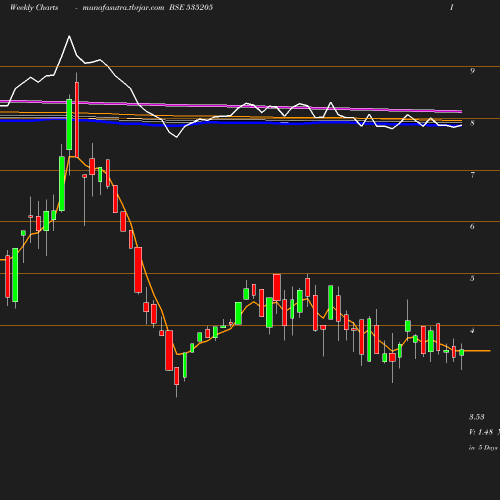
Task: Click the price axis label 5
Action: [x=472, y=278]
